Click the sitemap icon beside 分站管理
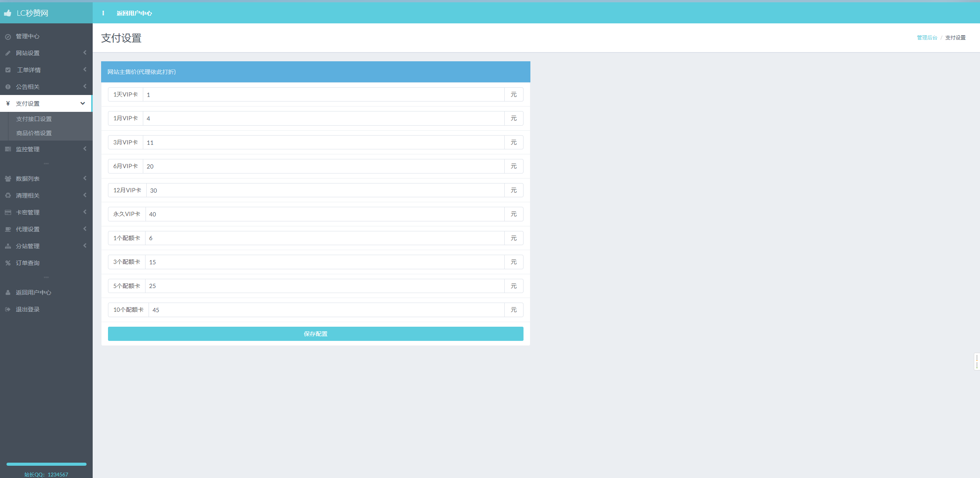980x478 pixels. click(8, 246)
